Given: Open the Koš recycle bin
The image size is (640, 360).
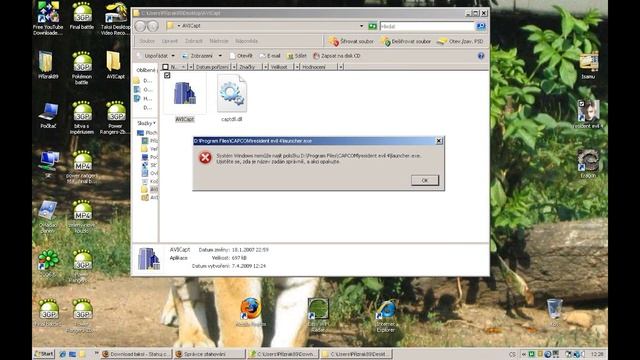Looking at the screenshot, I should (x=555, y=313).
